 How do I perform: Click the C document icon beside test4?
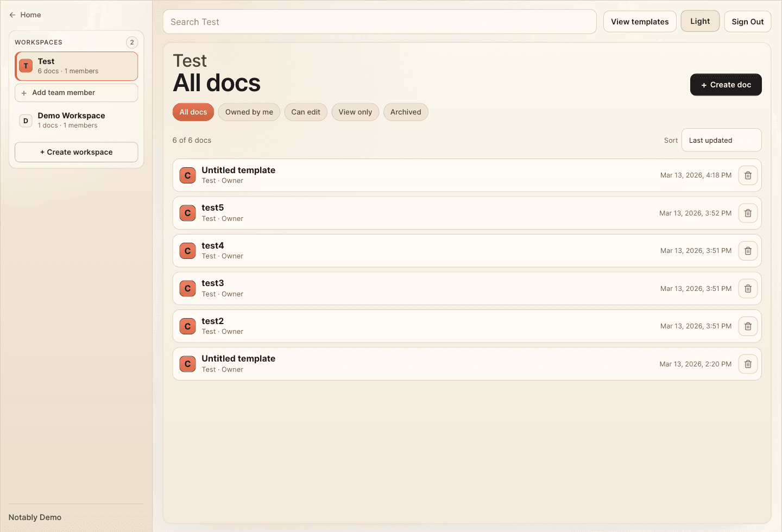[187, 250]
